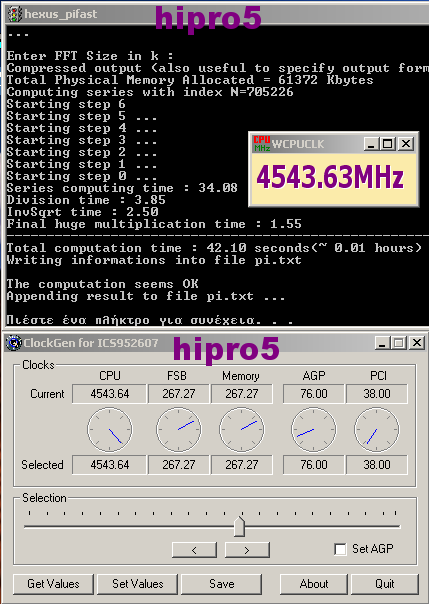Click 'Computing series with index N=705226' line

point(150,92)
